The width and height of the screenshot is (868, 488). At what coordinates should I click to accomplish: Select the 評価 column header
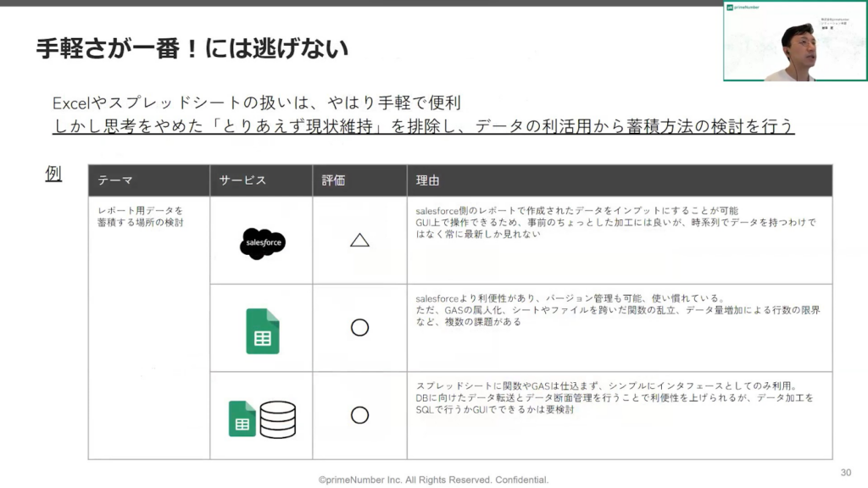coord(334,180)
